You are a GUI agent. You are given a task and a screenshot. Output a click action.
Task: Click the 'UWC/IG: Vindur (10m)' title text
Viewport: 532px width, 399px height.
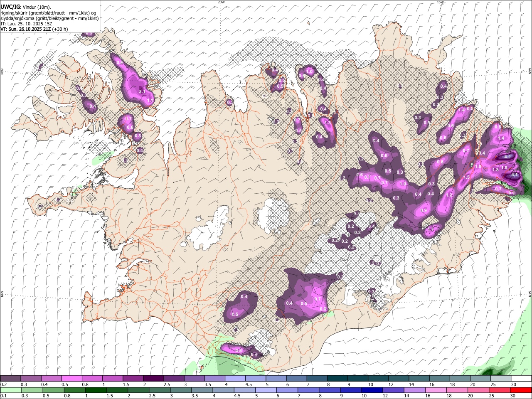pos(25,6)
